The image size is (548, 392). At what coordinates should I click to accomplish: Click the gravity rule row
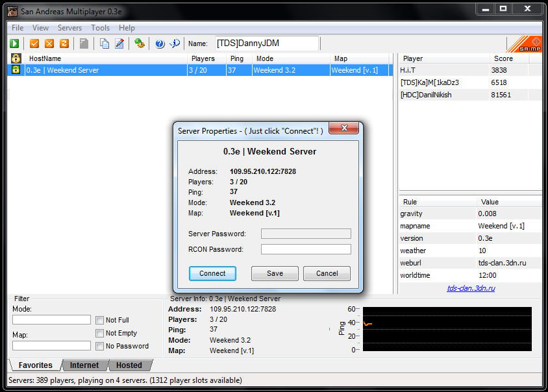click(x=471, y=214)
